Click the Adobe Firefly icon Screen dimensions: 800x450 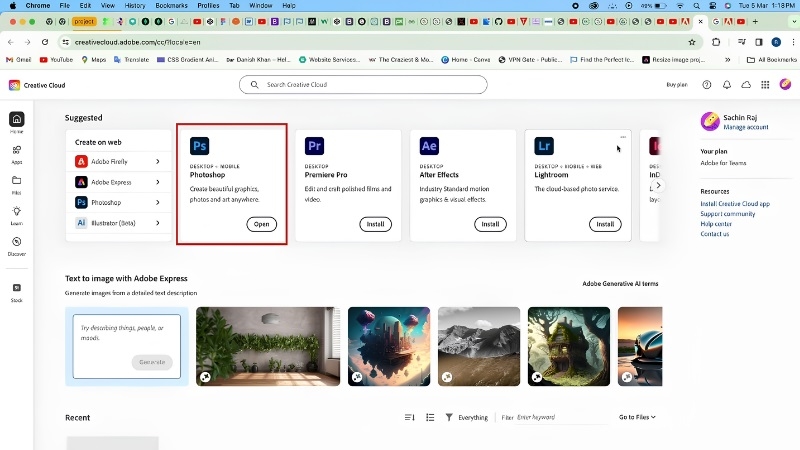tap(81, 162)
